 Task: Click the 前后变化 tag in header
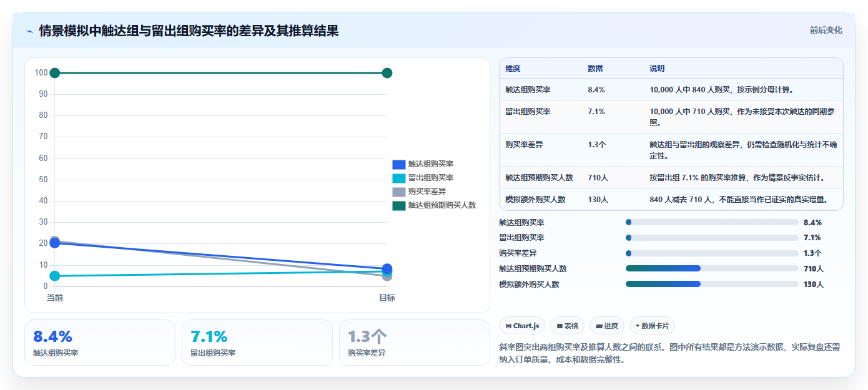tap(826, 30)
